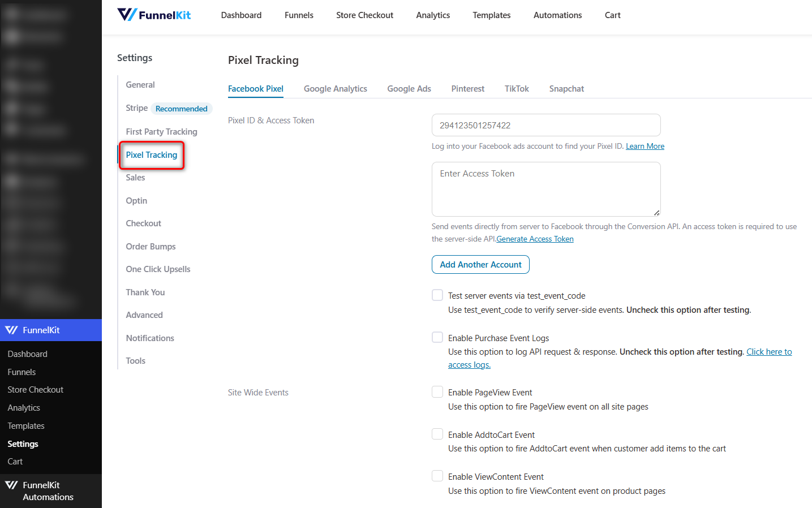Open FunnelKit Automations in WordPress sidebar
The image size is (812, 508).
[51, 491]
